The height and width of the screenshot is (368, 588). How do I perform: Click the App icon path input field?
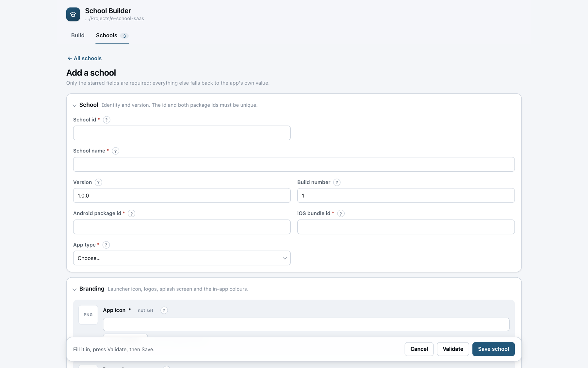point(306,324)
